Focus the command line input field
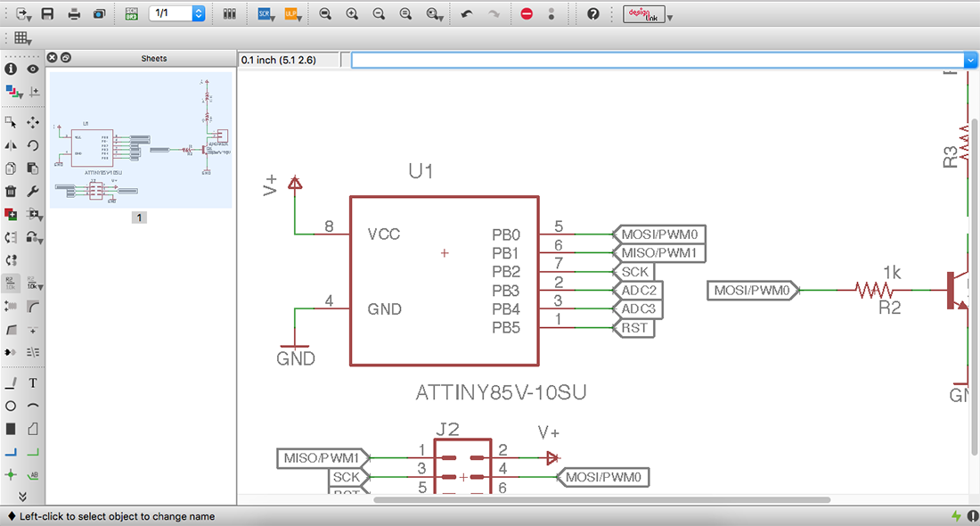Viewport: 980px width, 526px height. [658, 60]
